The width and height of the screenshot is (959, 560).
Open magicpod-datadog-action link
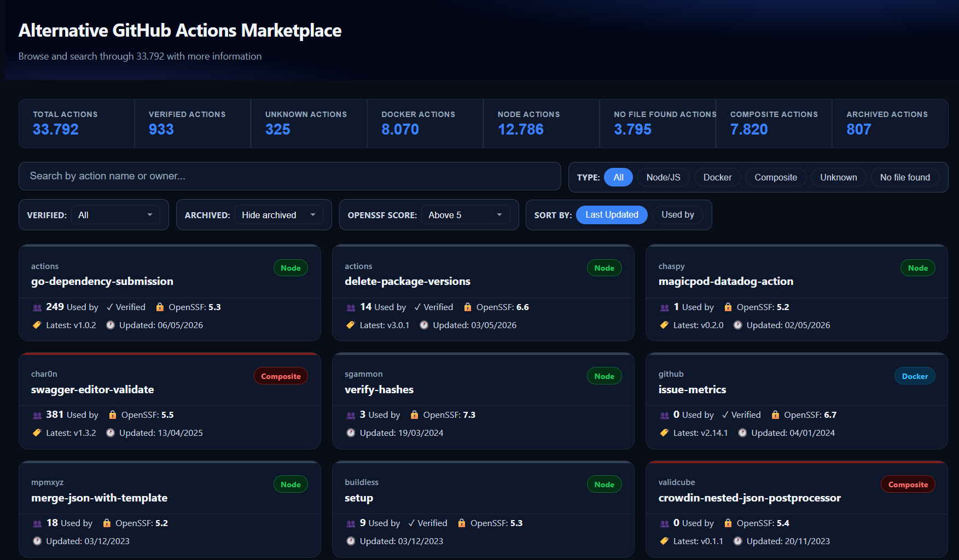tap(726, 282)
